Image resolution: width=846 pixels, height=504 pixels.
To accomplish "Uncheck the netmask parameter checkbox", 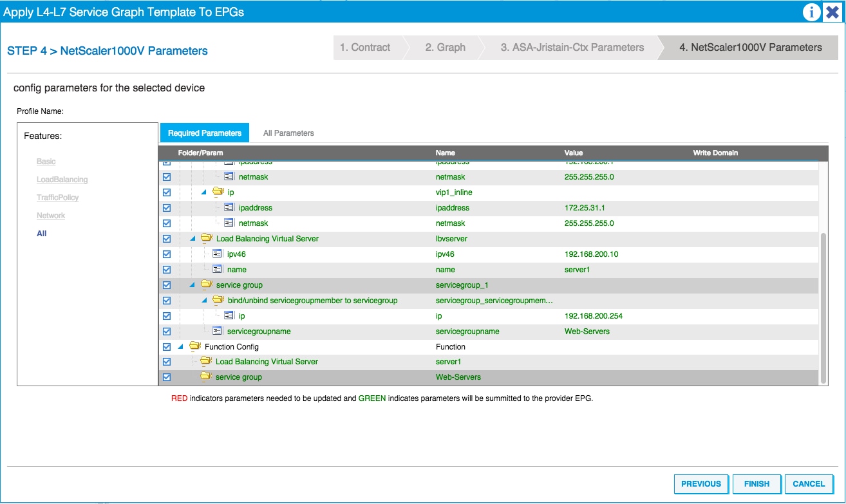I will tap(167, 176).
